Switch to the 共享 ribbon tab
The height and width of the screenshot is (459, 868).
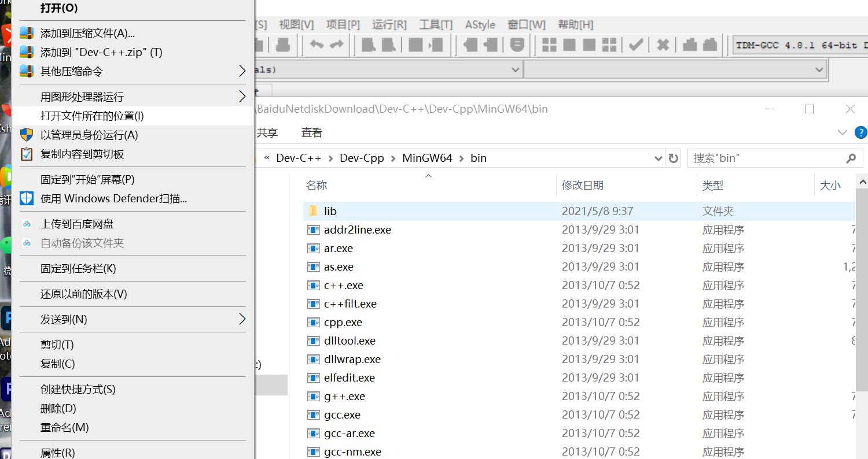click(267, 132)
